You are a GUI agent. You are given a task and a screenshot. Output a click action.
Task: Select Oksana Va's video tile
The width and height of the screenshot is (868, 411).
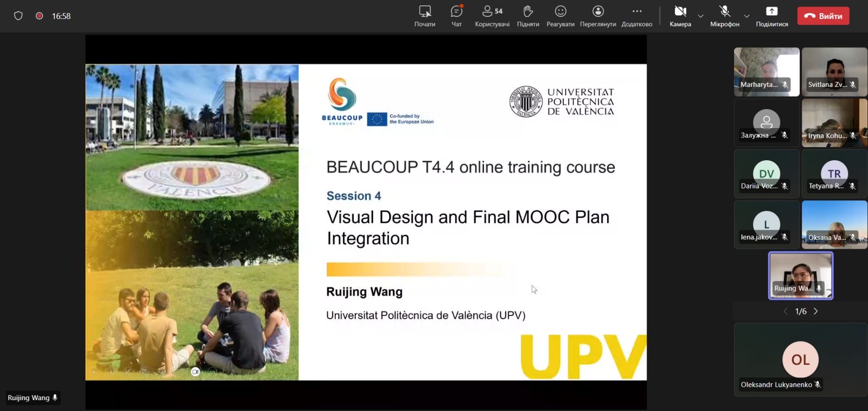834,225
